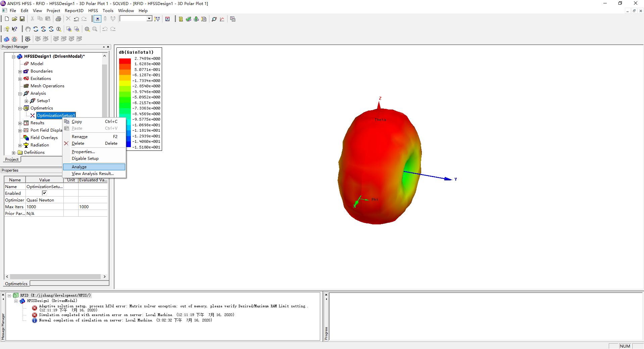Create a new project with the New icon
Image resolution: width=644 pixels, height=349 pixels.
[x=7, y=19]
